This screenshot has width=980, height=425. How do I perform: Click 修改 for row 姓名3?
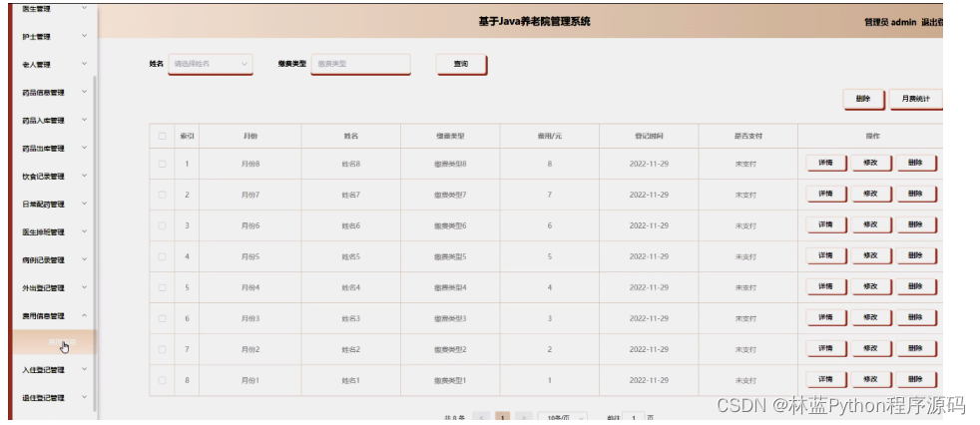click(870, 318)
